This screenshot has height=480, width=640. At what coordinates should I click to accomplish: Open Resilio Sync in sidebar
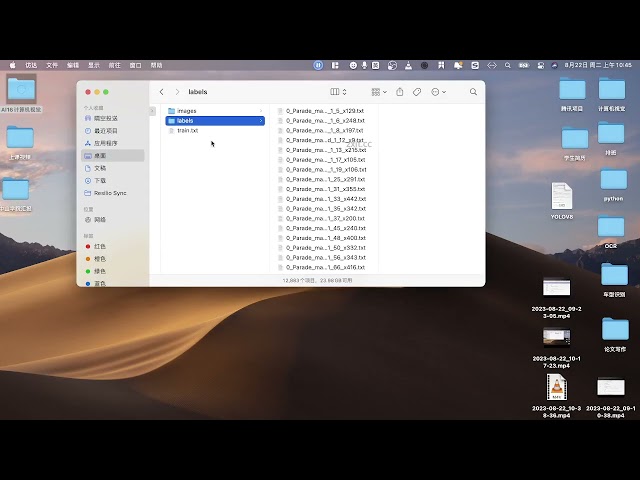[109, 192]
